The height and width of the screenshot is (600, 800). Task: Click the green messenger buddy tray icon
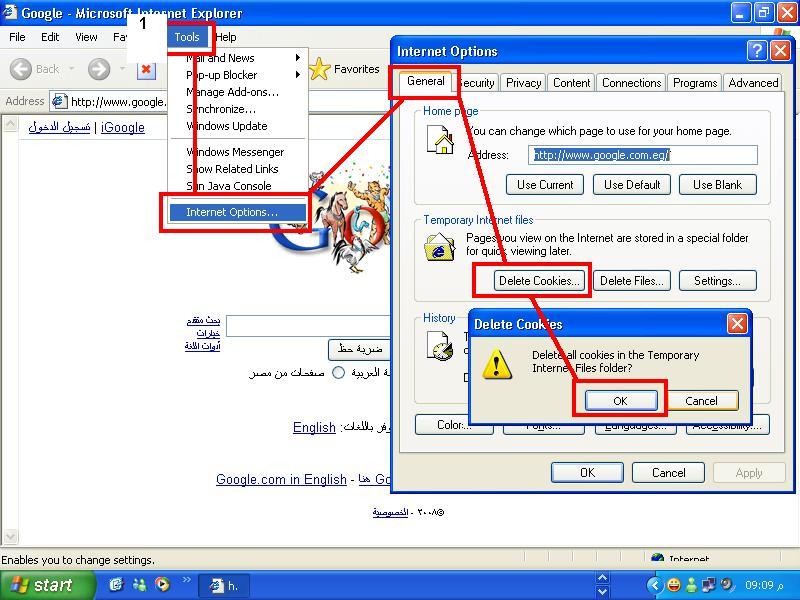pyautogui.click(x=691, y=585)
